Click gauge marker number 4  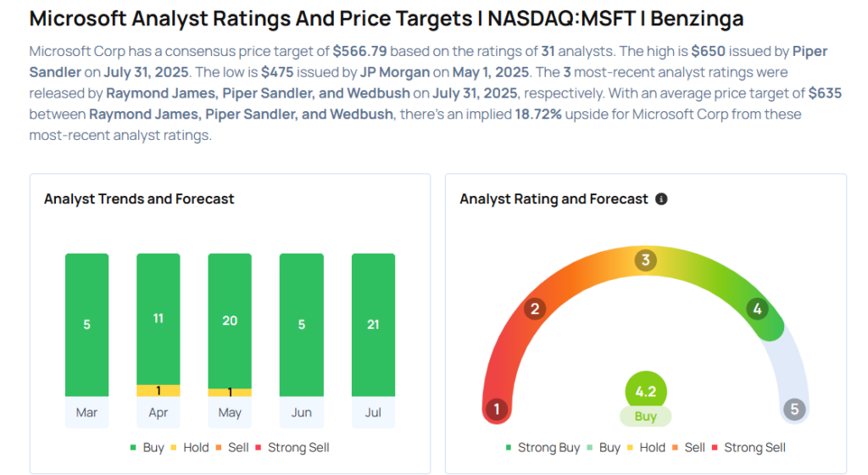[x=757, y=310]
